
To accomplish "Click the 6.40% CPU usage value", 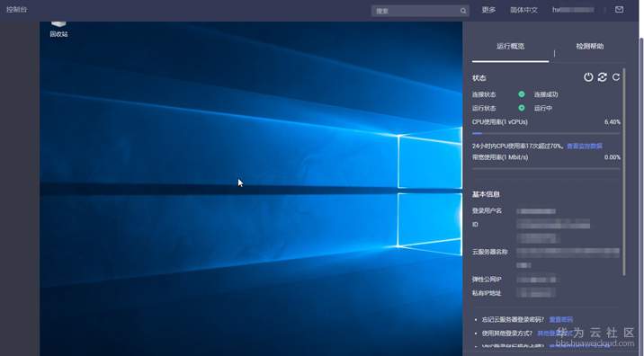I will (613, 122).
